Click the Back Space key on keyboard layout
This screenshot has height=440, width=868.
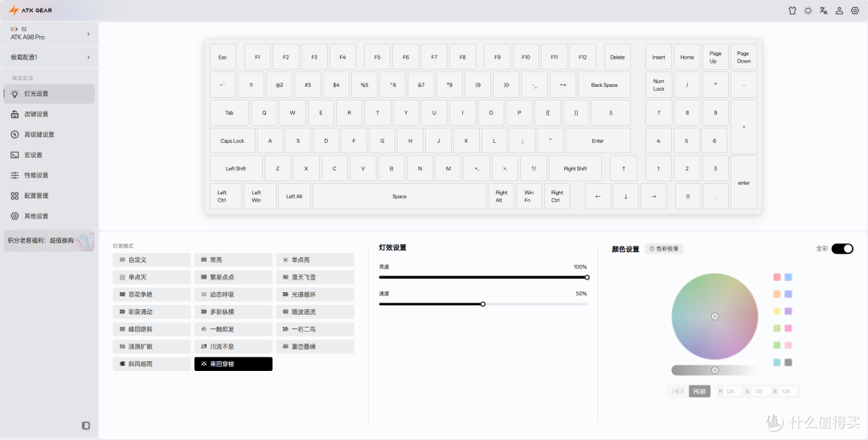tap(604, 85)
